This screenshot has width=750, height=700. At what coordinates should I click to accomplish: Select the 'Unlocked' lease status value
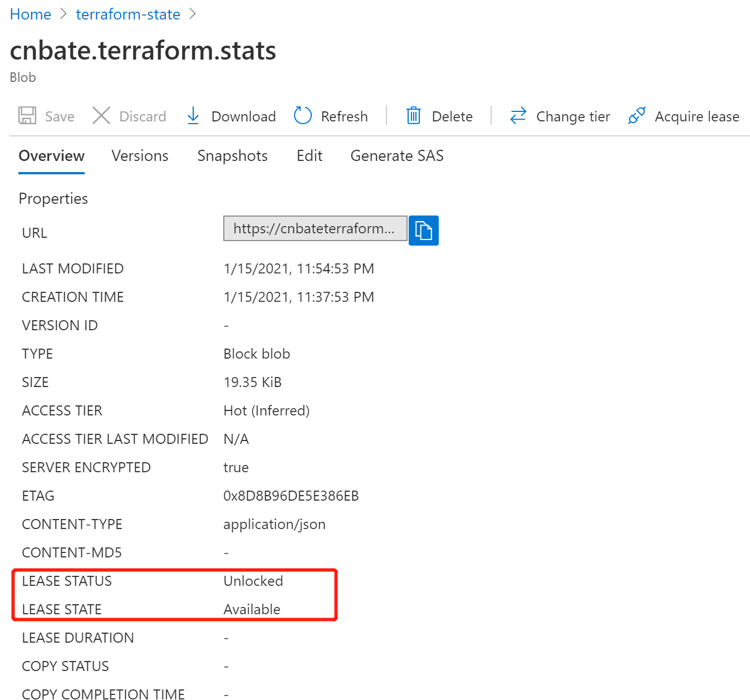tap(253, 581)
